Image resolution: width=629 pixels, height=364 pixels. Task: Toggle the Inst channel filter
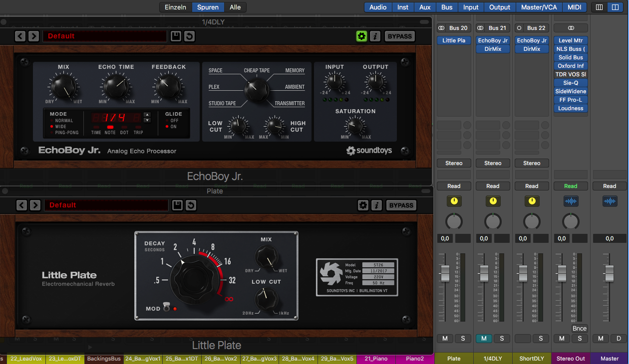click(403, 7)
